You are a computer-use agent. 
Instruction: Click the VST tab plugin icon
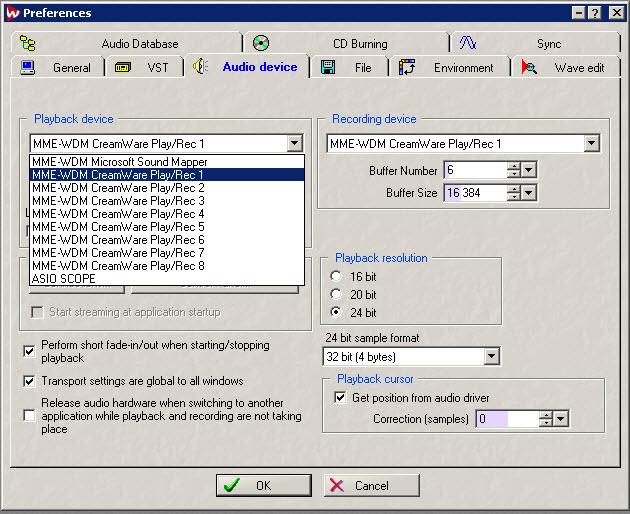pyautogui.click(x=123, y=68)
